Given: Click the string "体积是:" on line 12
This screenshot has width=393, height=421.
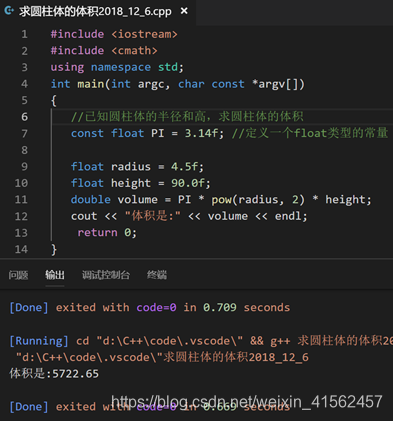Looking at the screenshot, I should (x=153, y=216).
